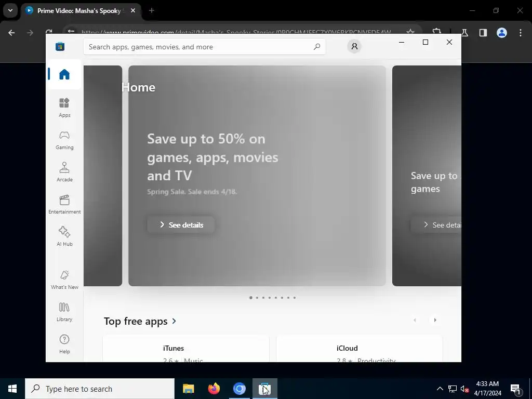Image resolution: width=532 pixels, height=399 pixels.
Task: Minimize the Microsoft Store window
Action: pos(402,42)
